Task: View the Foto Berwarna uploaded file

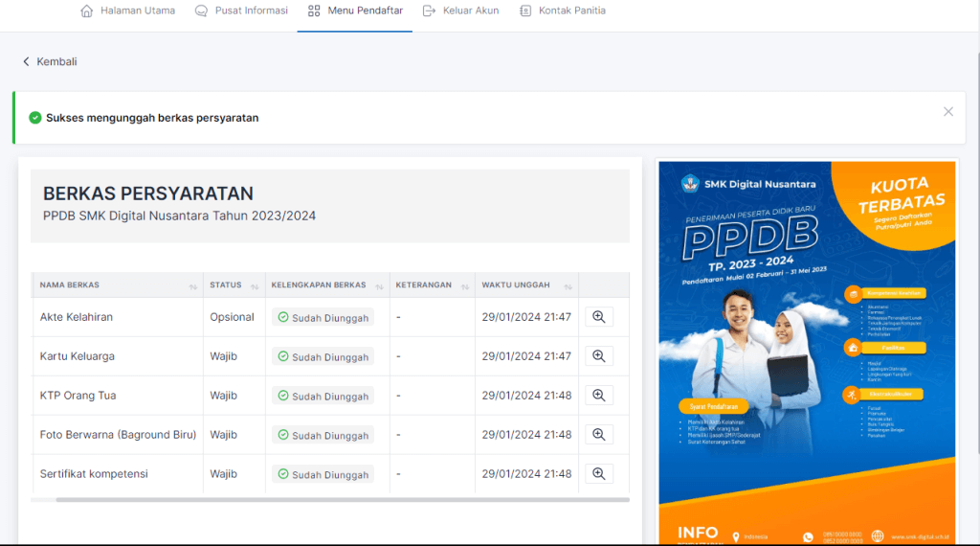Action: [x=599, y=435]
